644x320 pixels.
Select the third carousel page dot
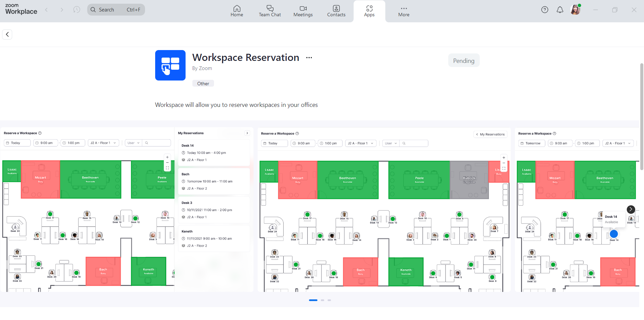(x=329, y=300)
